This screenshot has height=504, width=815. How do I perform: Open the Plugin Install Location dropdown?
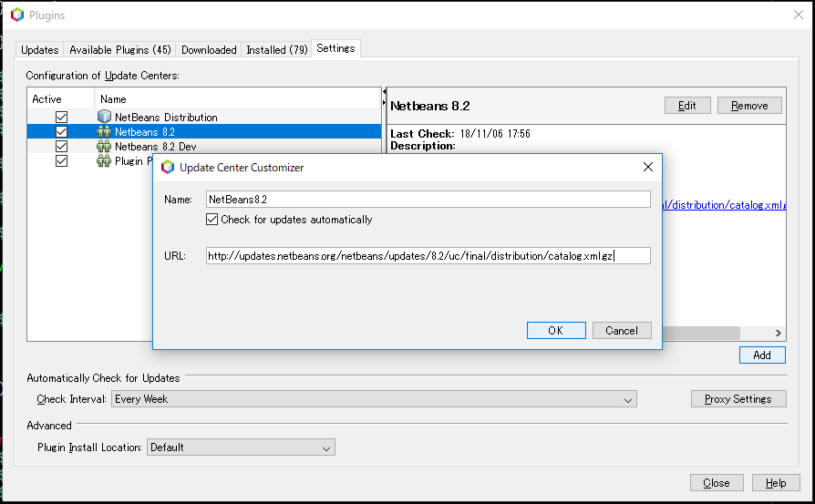click(x=242, y=447)
